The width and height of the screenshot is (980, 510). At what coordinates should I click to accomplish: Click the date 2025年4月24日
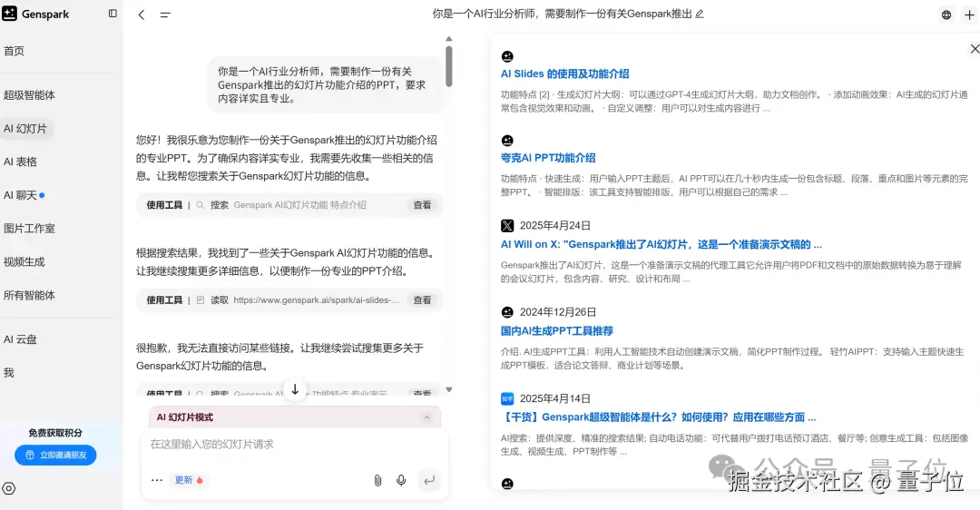click(555, 226)
